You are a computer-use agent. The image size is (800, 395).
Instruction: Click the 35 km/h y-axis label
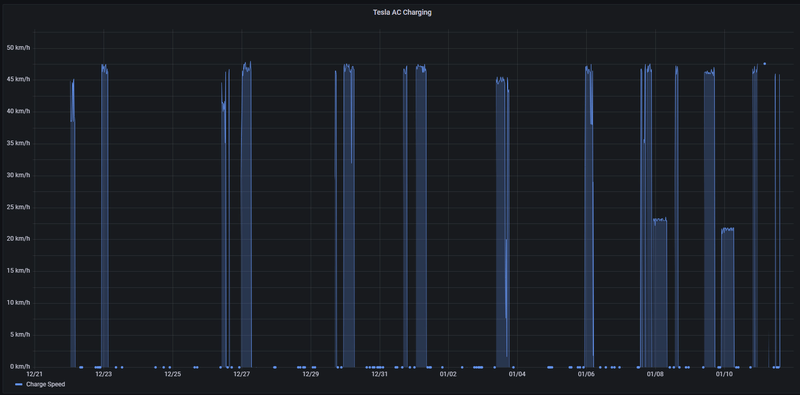point(18,143)
